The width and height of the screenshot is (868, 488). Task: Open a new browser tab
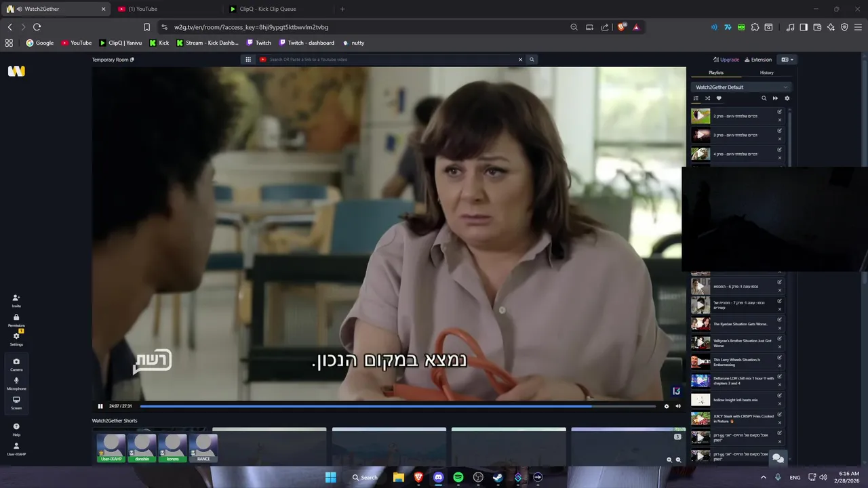(342, 9)
